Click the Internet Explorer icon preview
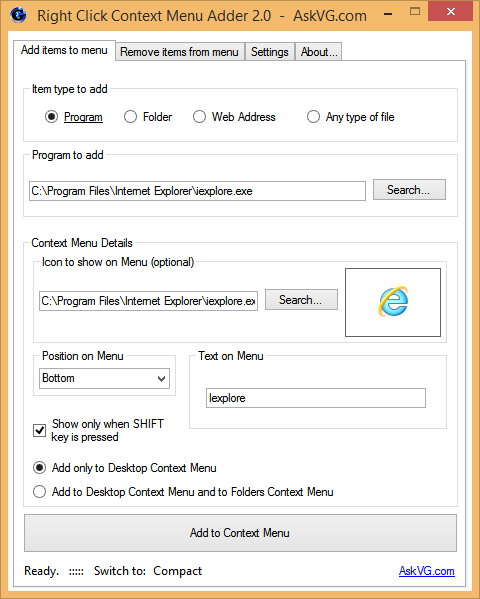This screenshot has width=480, height=599. tap(393, 301)
